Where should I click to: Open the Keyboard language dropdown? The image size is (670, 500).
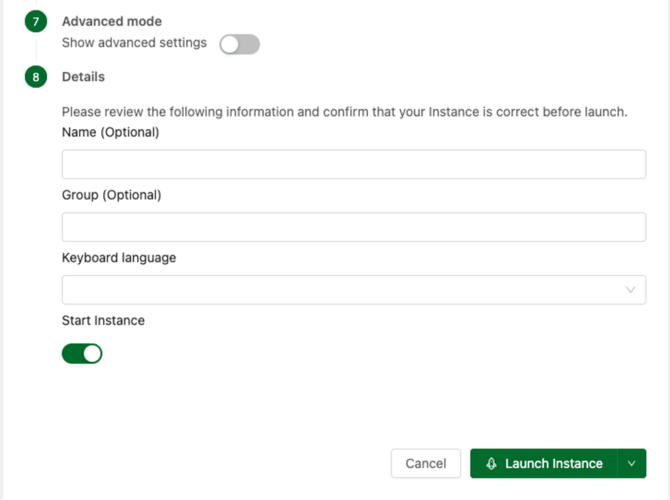pos(354,290)
